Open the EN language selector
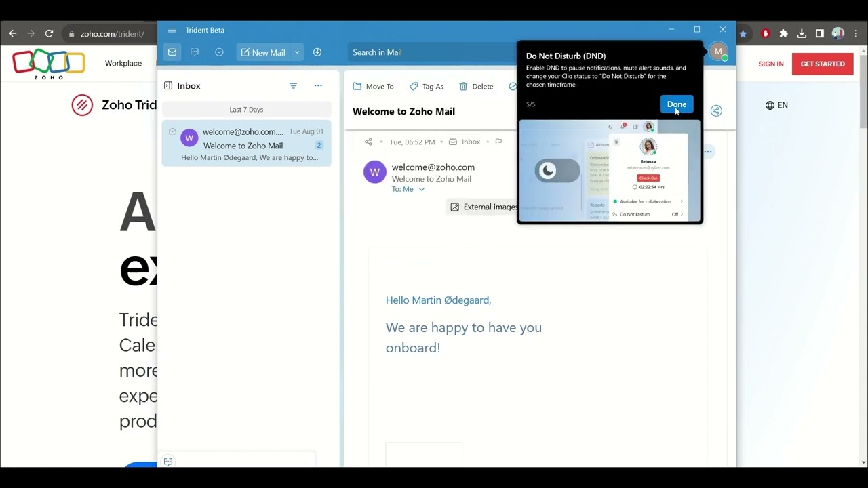Viewport: 868px width, 488px height. click(x=776, y=105)
